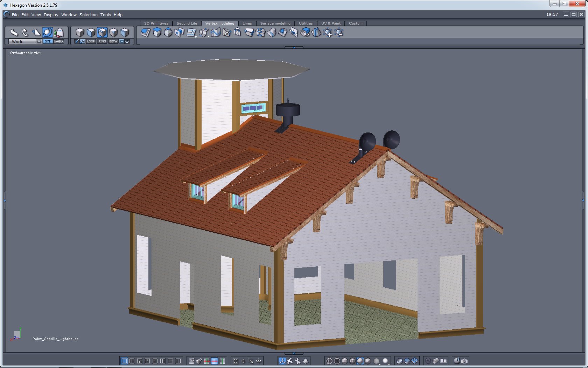
Task: Switch to edge selection mode cube
Action: point(102,33)
